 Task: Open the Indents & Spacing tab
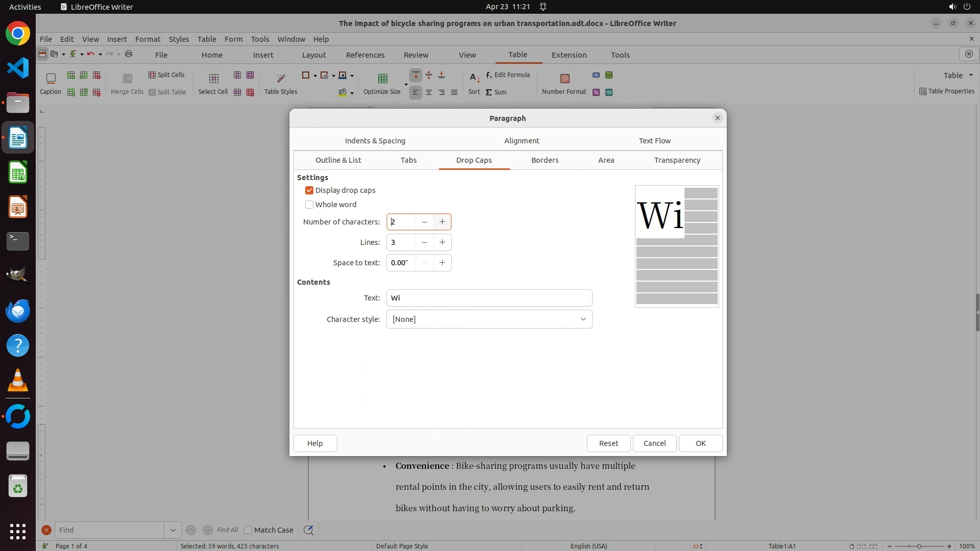(375, 141)
